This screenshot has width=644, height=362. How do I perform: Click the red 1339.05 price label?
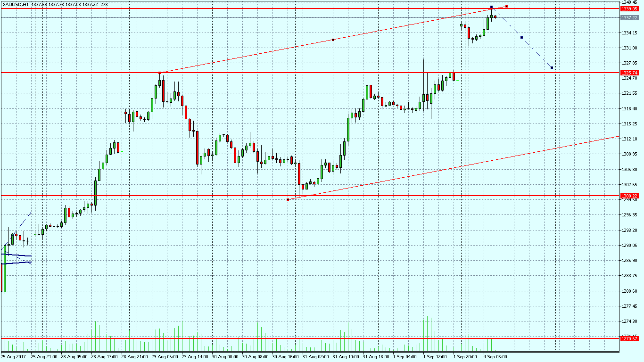coord(630,8)
